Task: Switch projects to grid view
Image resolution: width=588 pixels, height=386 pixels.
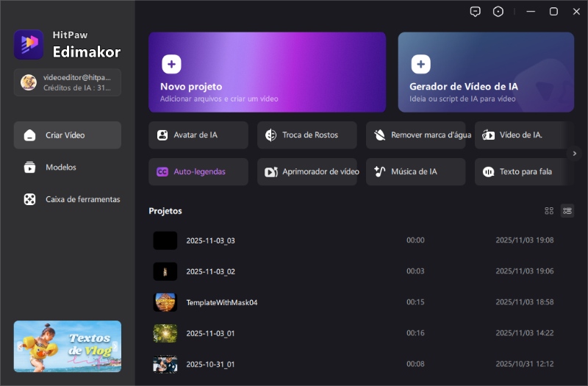Action: click(549, 211)
